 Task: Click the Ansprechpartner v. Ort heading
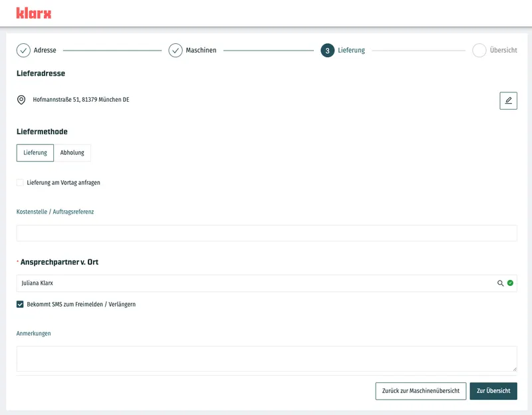(59, 262)
